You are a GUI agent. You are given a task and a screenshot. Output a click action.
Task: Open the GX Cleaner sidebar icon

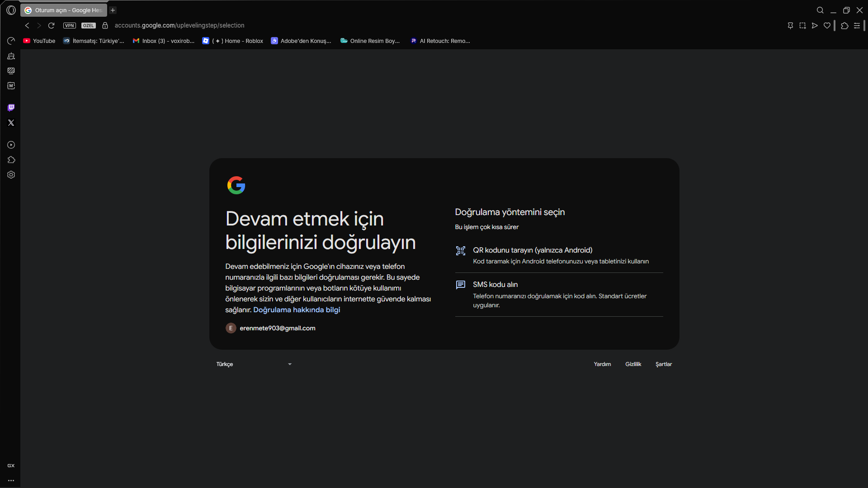[x=11, y=56]
